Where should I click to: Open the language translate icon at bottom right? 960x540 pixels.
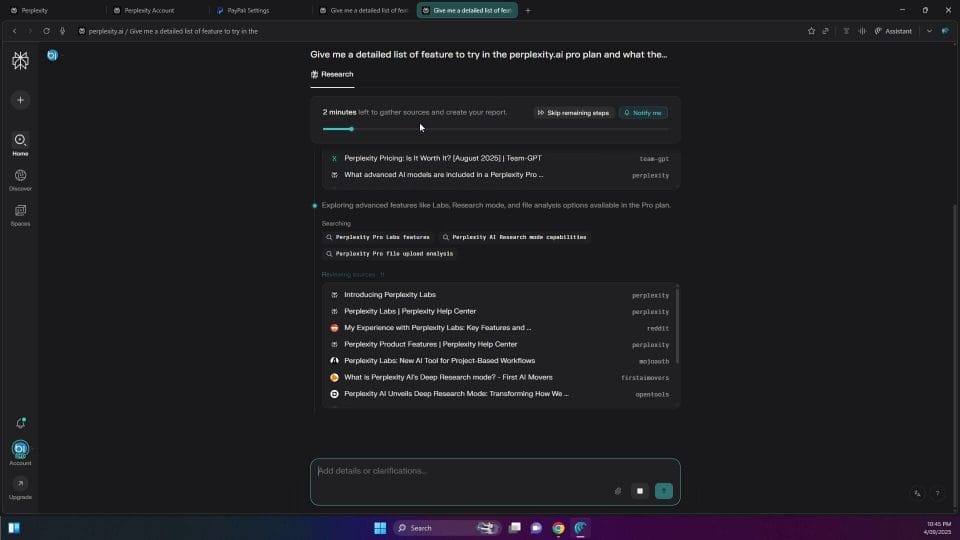(917, 493)
